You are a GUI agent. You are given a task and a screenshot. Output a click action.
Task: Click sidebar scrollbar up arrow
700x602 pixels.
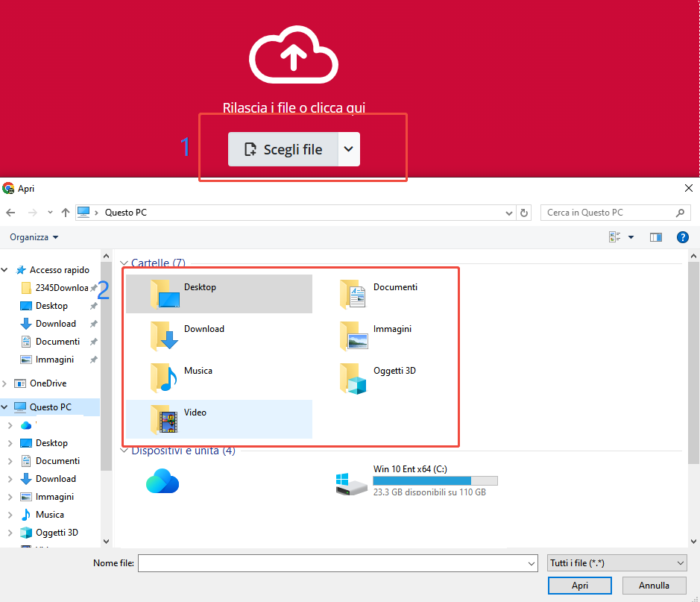[x=106, y=256]
